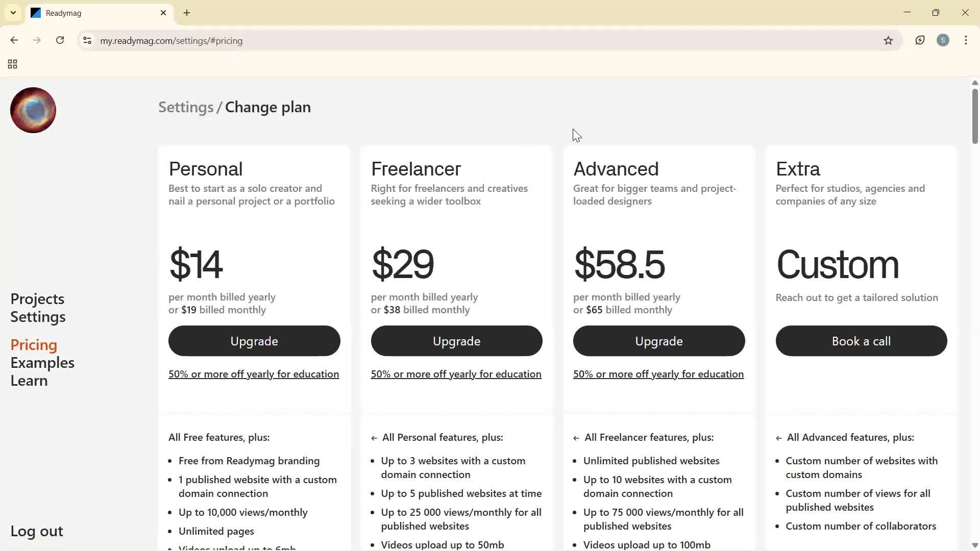The height and width of the screenshot is (551, 980).
Task: Open the browser extensions icon
Action: pyautogui.click(x=920, y=40)
